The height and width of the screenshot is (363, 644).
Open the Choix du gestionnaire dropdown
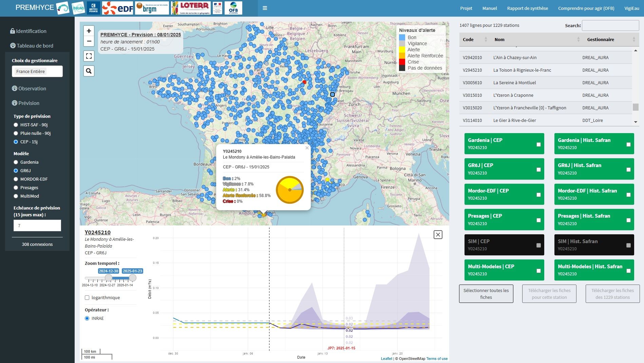click(37, 71)
